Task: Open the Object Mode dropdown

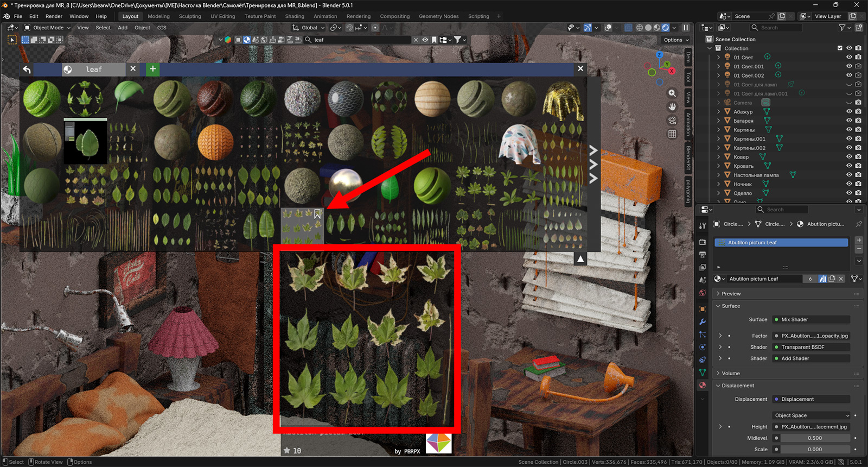Action: coord(48,28)
